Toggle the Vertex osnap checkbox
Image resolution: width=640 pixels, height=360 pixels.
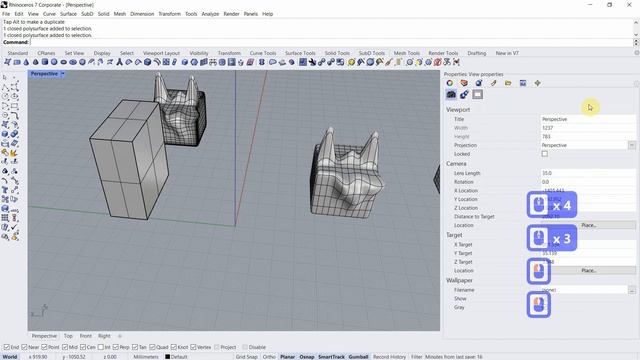[x=193, y=347]
